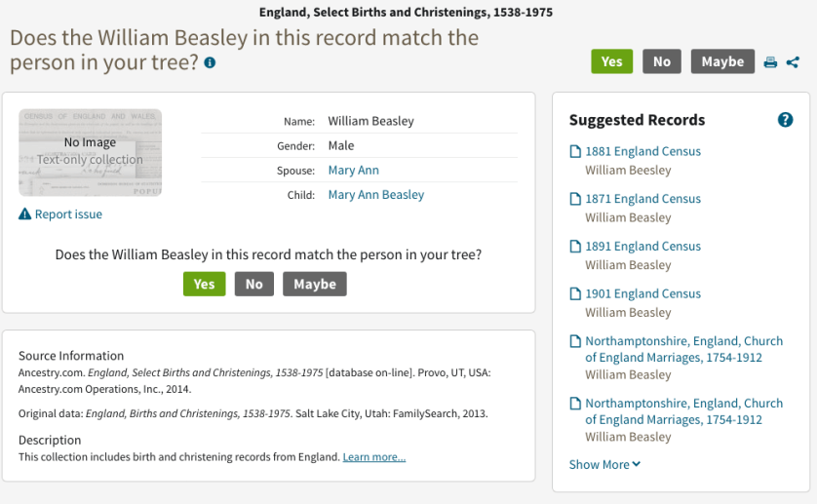Expand Show More suggested records
This screenshot has width=817, height=504.
pos(604,465)
